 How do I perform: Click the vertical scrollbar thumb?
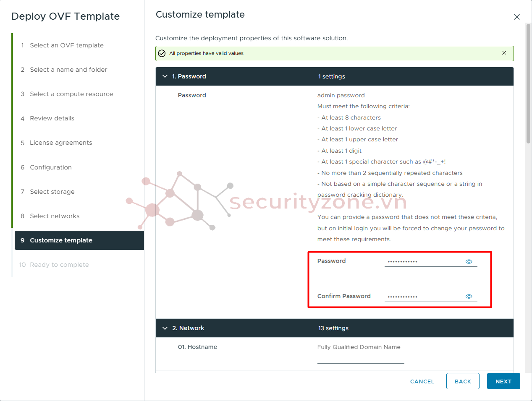click(x=528, y=84)
